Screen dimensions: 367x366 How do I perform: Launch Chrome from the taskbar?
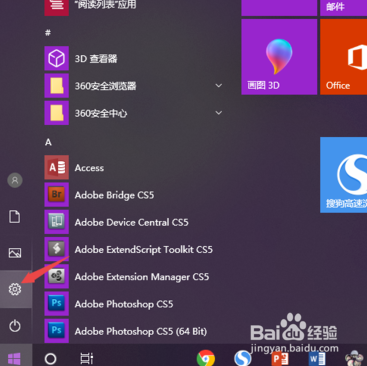206,358
